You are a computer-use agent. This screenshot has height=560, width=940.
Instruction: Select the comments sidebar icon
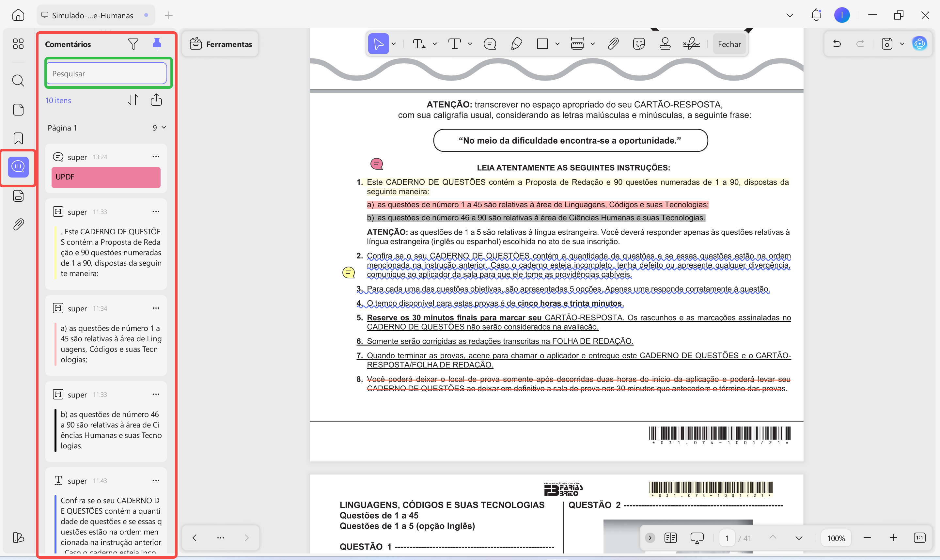tap(18, 167)
